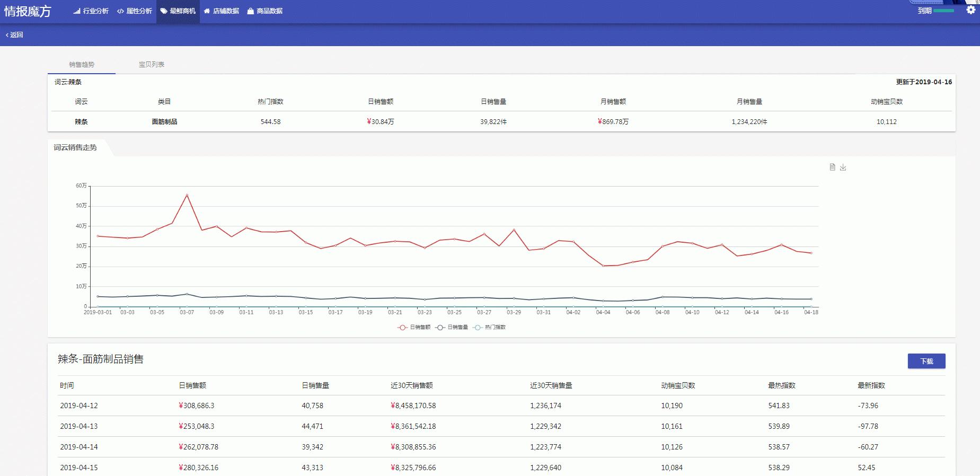Viewport: 980px width, 476px height.
Task: Click the 2019-04-12 table row
Action: pyautogui.click(x=501, y=406)
